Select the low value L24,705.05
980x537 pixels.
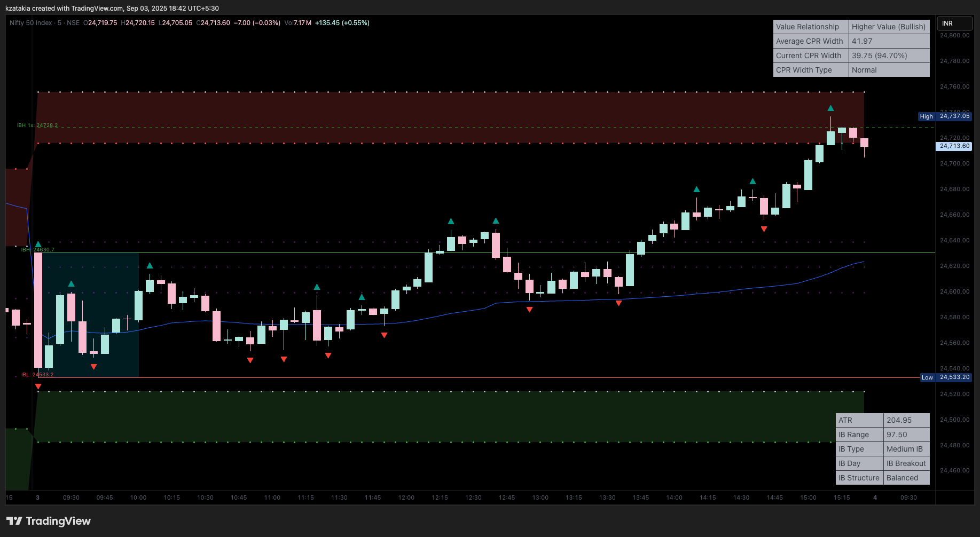tap(176, 23)
